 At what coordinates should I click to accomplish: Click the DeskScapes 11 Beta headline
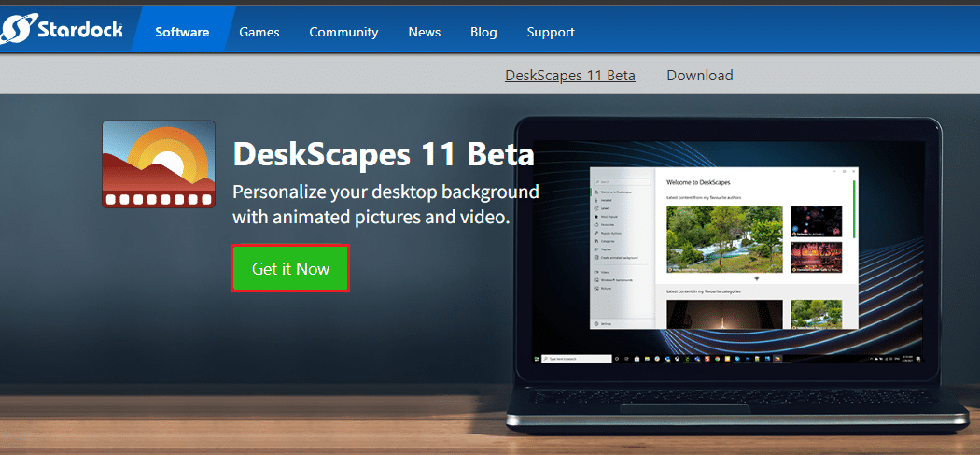coord(383,154)
